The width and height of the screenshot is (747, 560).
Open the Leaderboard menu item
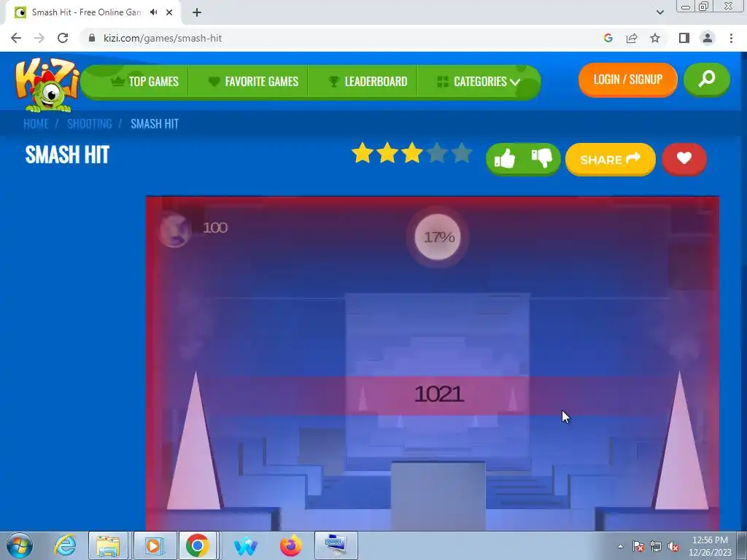point(368,82)
